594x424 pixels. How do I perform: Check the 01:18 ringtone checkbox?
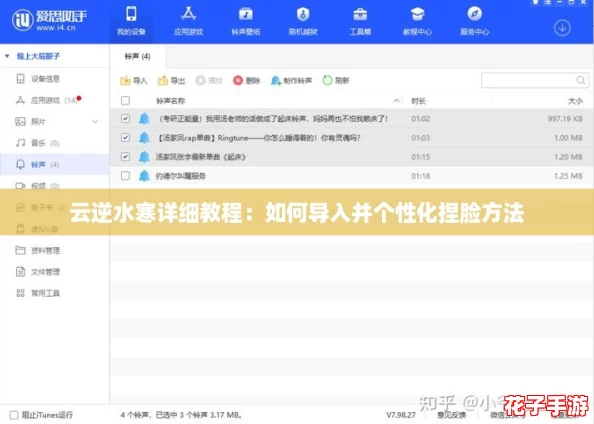[x=125, y=175]
